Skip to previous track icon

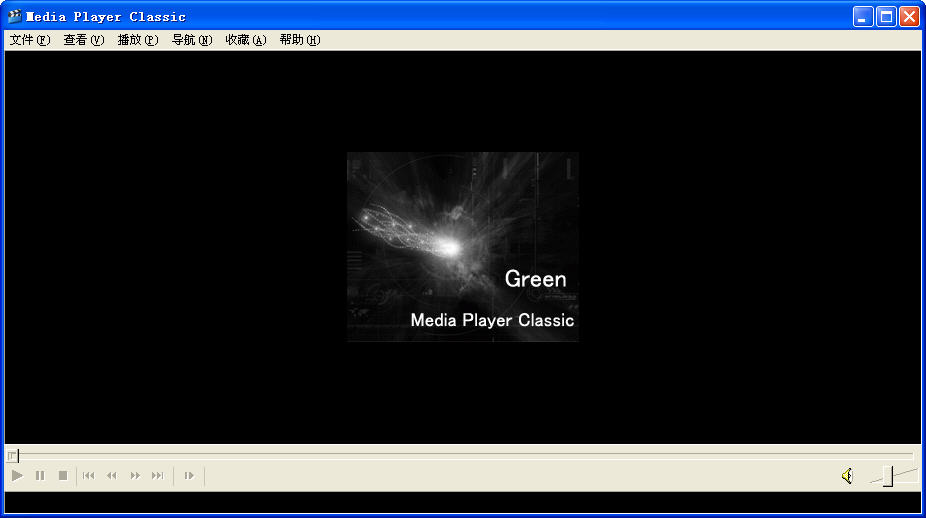[89, 476]
